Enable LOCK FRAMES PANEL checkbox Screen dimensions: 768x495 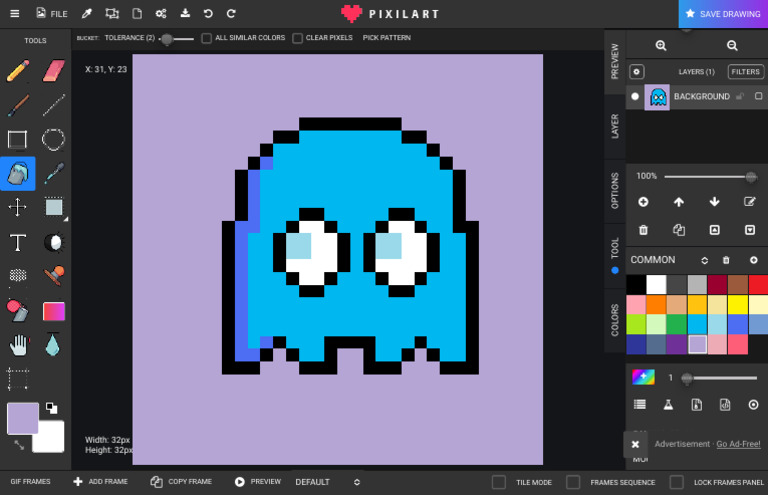pyautogui.click(x=676, y=482)
